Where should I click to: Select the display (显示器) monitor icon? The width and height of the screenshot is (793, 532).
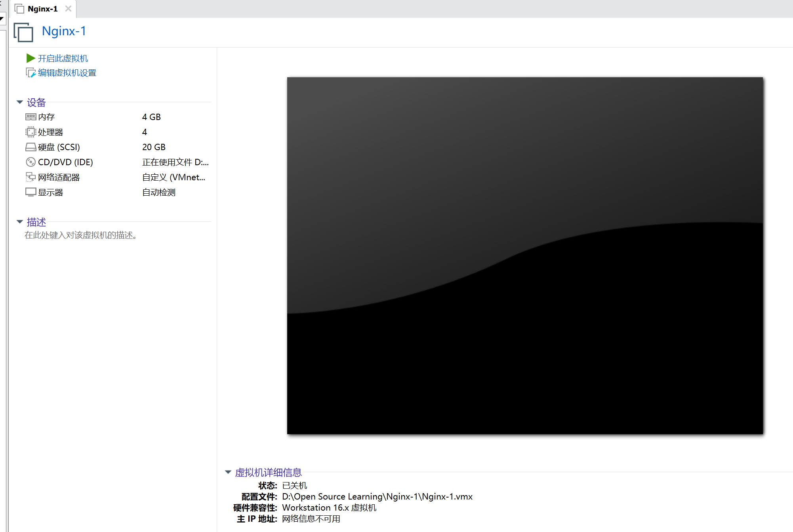30,192
